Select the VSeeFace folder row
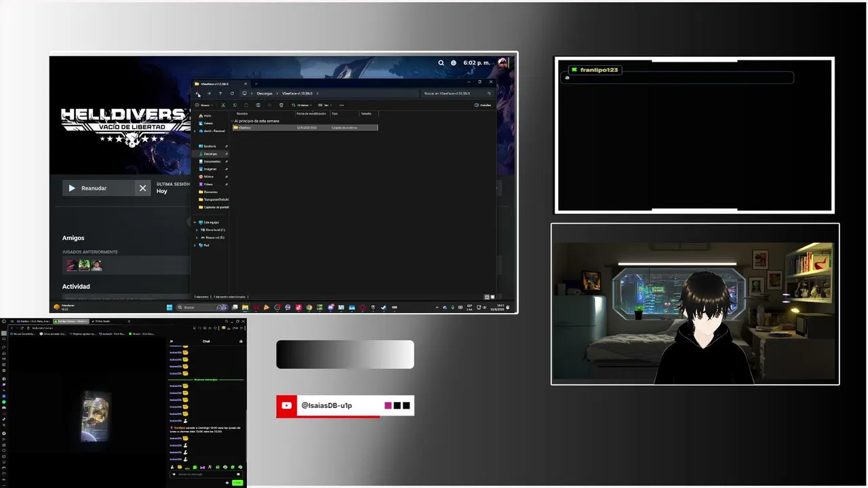This screenshot has width=868, height=488. (x=305, y=127)
